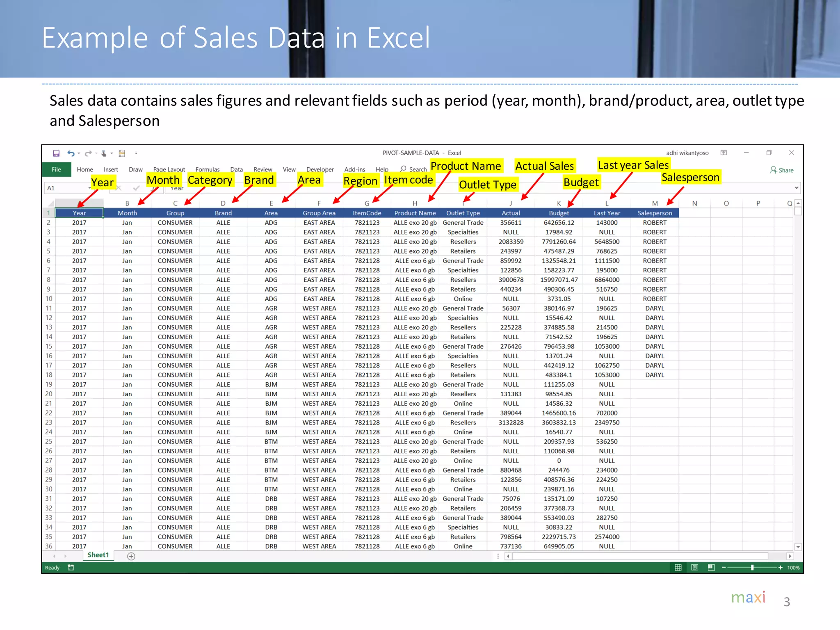Image resolution: width=840 pixels, height=630 pixels.
Task: Click the Product Name header cell
Action: pyautogui.click(x=415, y=213)
